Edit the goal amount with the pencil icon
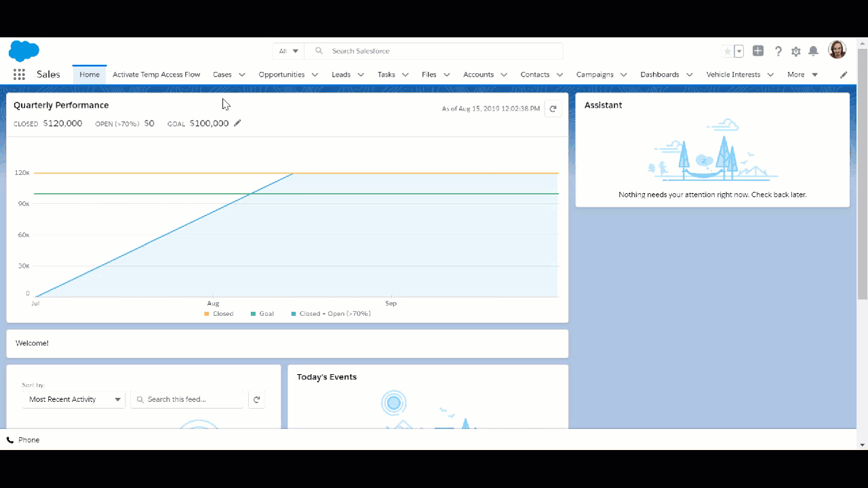The width and height of the screenshot is (868, 488). tap(237, 123)
